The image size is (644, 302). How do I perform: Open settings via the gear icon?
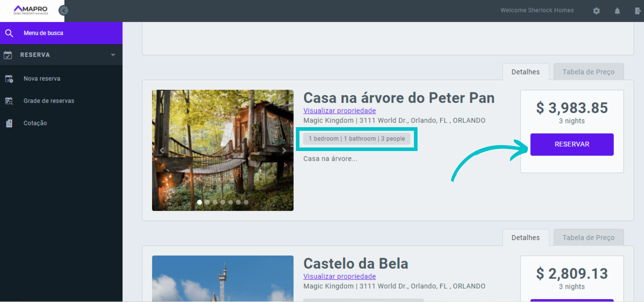point(596,11)
